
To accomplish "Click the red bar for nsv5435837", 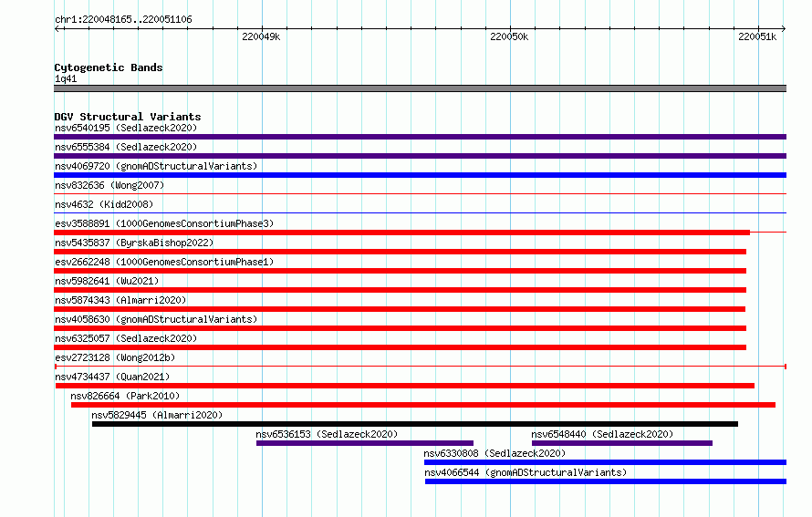I will click(400, 252).
